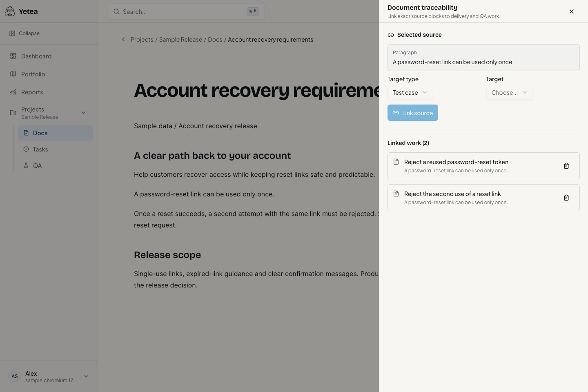Select the QA flask icon
The width and height of the screenshot is (588, 392).
pos(26,166)
